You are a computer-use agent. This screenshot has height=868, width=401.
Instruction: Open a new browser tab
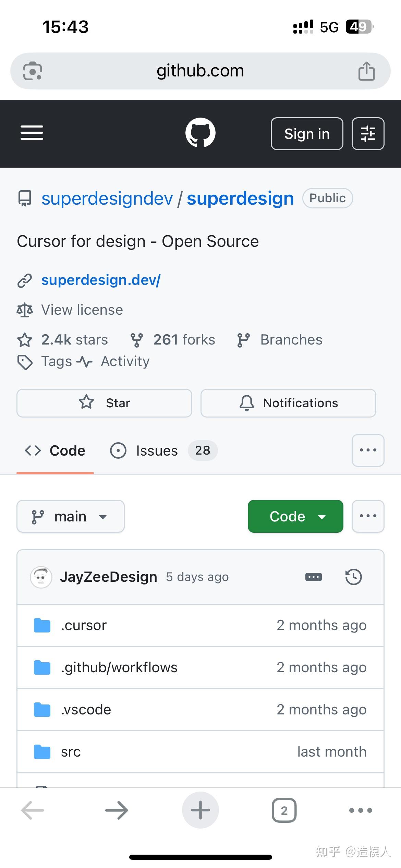(x=200, y=810)
